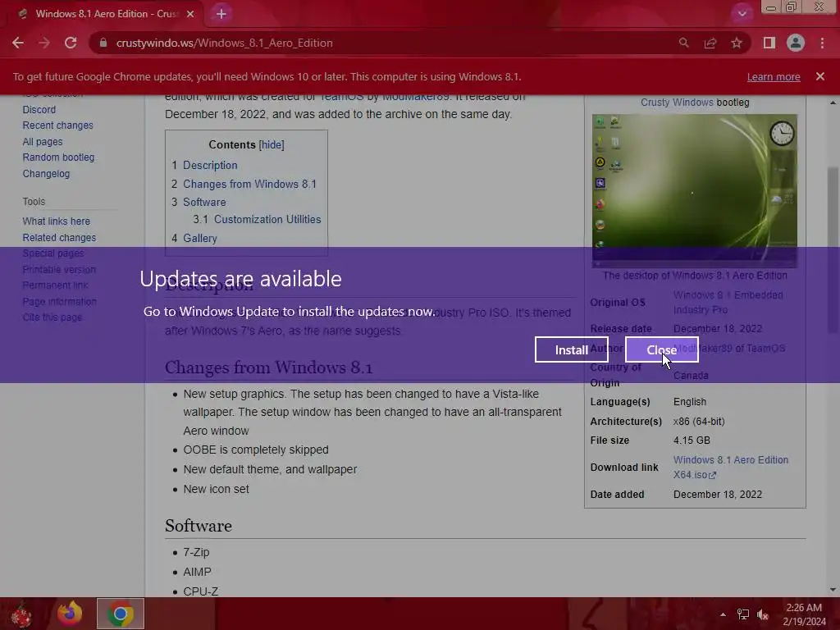Hide the Contents table via [hide]
The width and height of the screenshot is (840, 630).
(x=272, y=144)
